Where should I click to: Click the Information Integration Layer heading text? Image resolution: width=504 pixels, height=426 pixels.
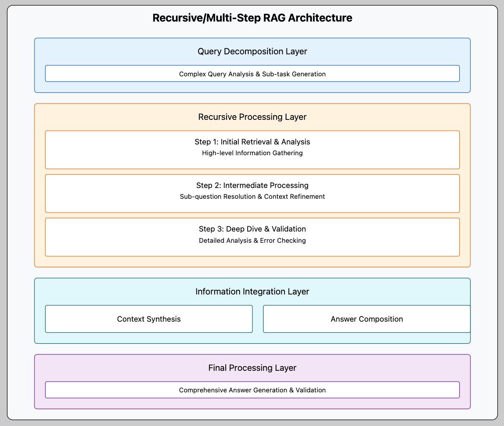[x=252, y=291]
